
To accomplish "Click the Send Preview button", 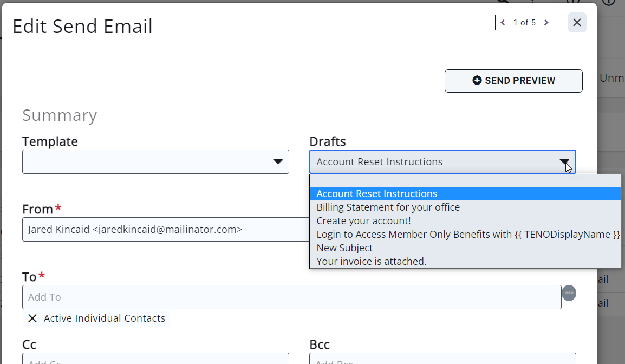I will pyautogui.click(x=513, y=81).
